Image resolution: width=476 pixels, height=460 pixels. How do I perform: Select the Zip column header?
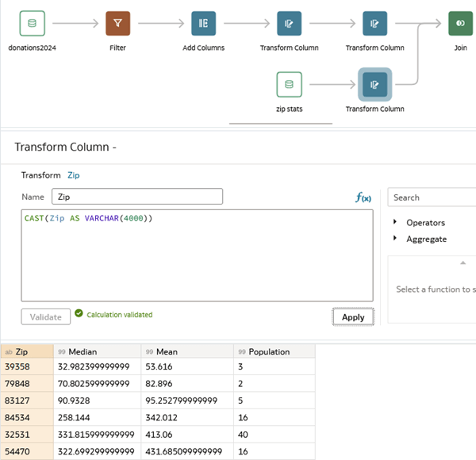pyautogui.click(x=27, y=351)
